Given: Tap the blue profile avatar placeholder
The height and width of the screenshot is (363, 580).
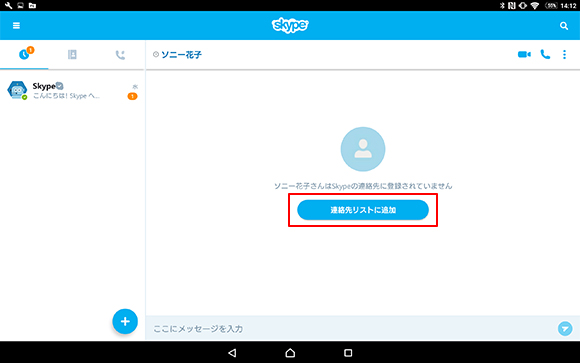Looking at the screenshot, I should 363,149.
